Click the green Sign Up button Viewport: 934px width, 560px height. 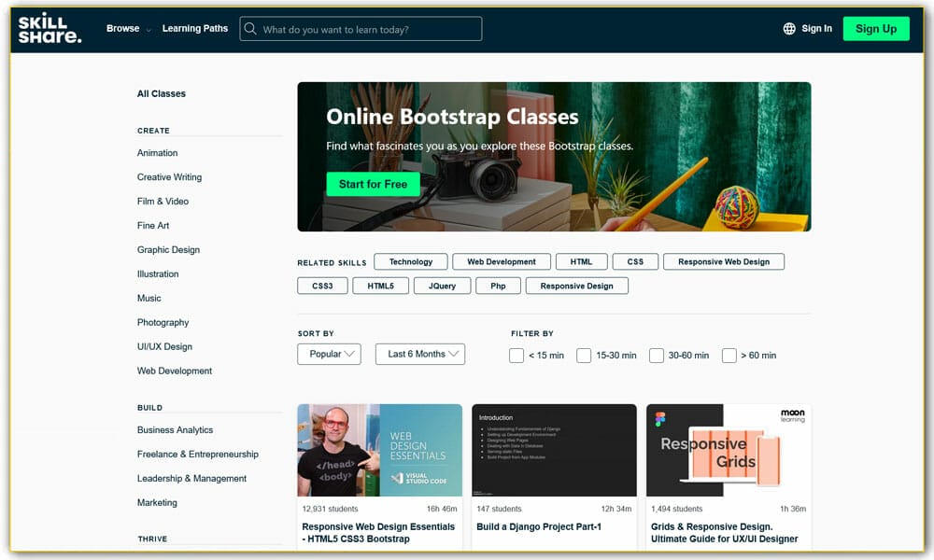[876, 28]
